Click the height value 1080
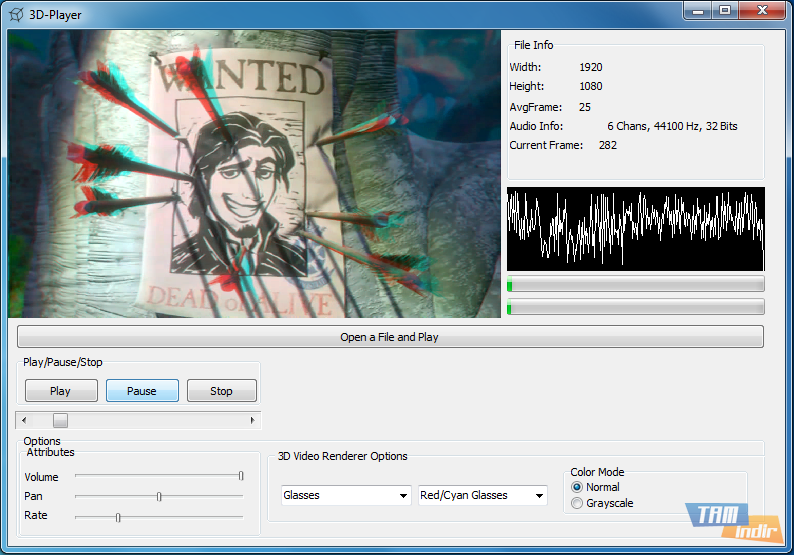 click(x=591, y=86)
